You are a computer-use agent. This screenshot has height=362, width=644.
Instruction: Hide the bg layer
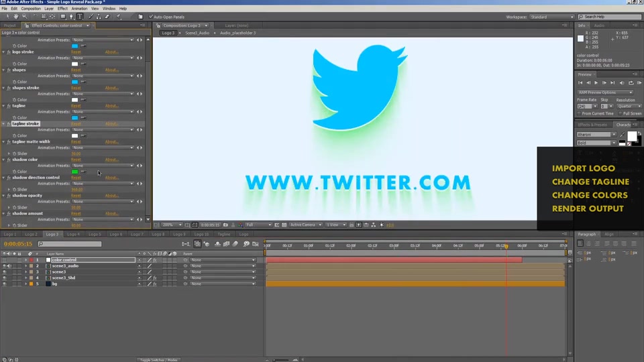(x=5, y=284)
